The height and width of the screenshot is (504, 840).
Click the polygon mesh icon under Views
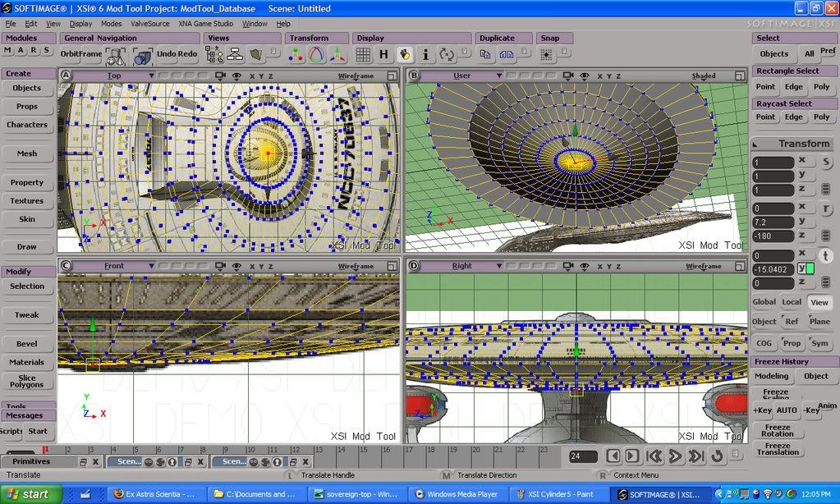[256, 55]
